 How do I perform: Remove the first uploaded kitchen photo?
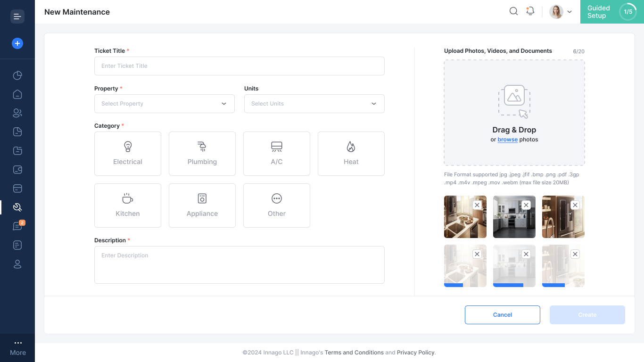pyautogui.click(x=477, y=205)
